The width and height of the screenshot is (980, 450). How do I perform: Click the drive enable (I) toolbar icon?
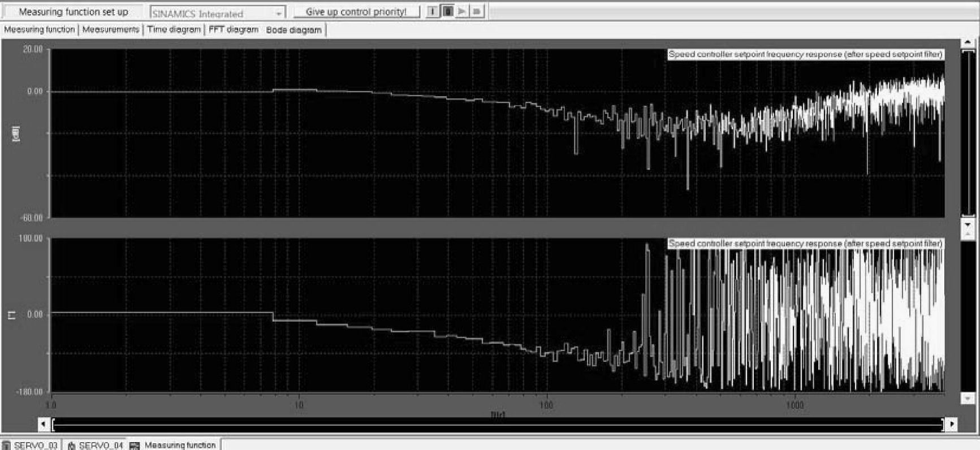[433, 11]
